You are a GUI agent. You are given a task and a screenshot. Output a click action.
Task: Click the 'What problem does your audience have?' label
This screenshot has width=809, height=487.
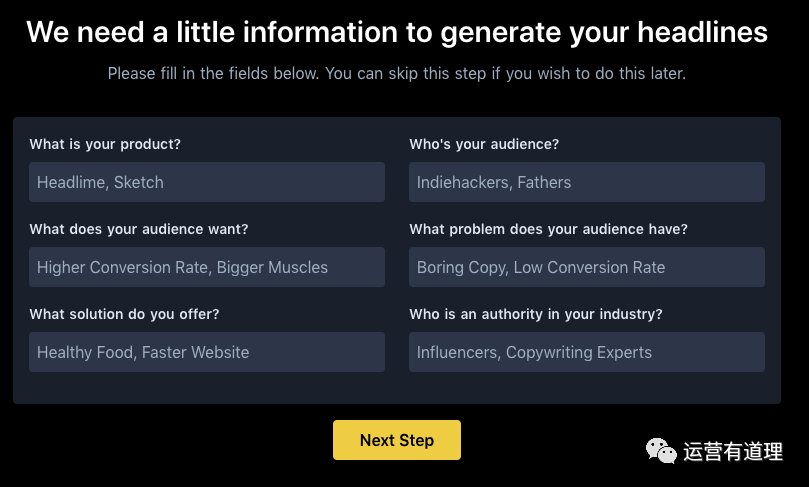point(548,229)
